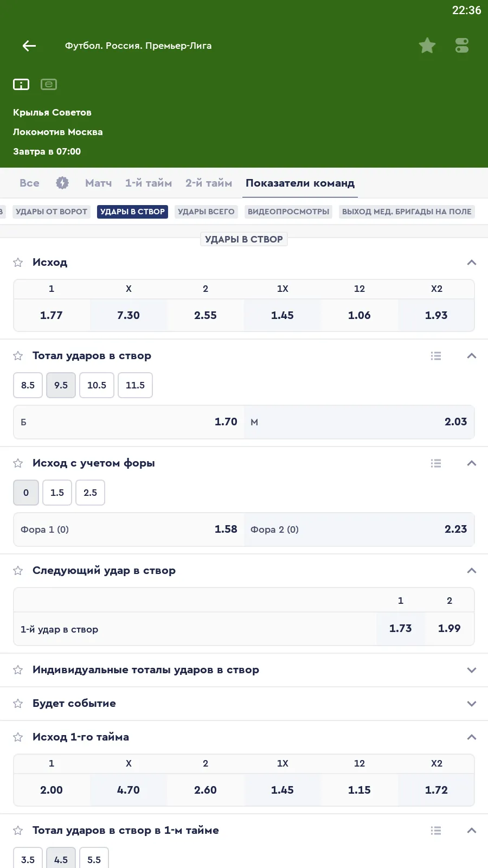The image size is (488, 868).
Task: Select 8.5 total shots line
Action: (x=28, y=385)
